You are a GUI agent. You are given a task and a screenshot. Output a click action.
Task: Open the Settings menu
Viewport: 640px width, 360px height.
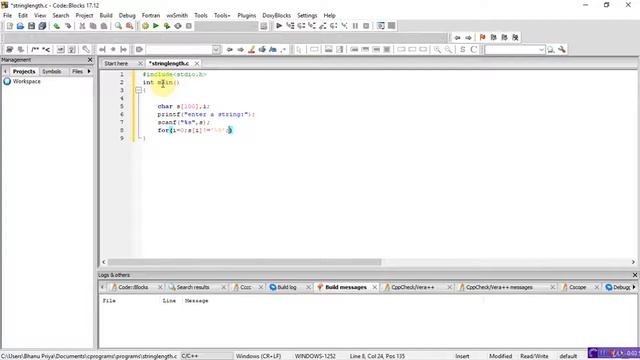click(307, 15)
